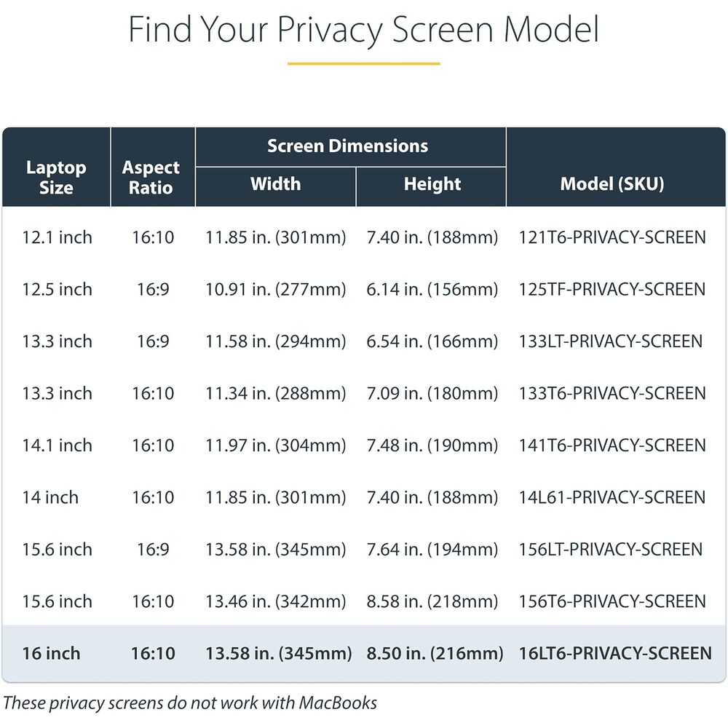Click the 'Find Your Privacy Screen Model' title
Image resolution: width=728 pixels, height=728 pixels.
[363, 30]
